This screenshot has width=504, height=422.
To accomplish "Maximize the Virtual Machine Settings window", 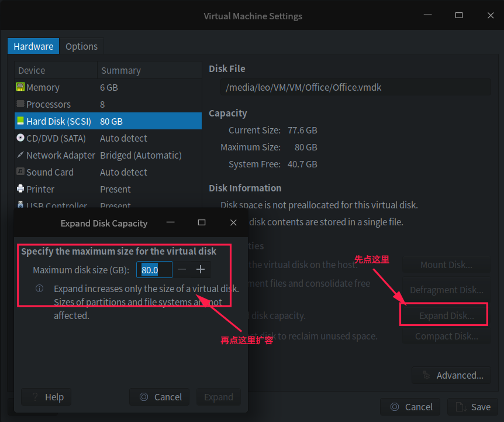I will (x=459, y=15).
